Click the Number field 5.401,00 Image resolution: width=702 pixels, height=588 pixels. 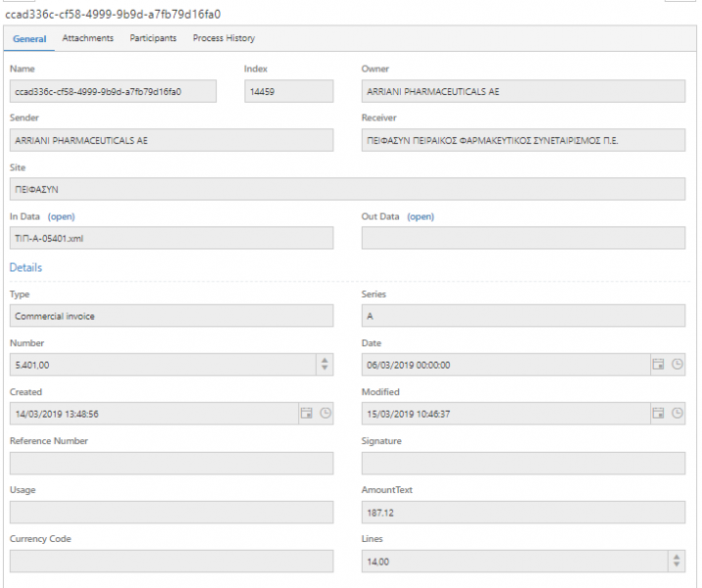tap(163, 365)
